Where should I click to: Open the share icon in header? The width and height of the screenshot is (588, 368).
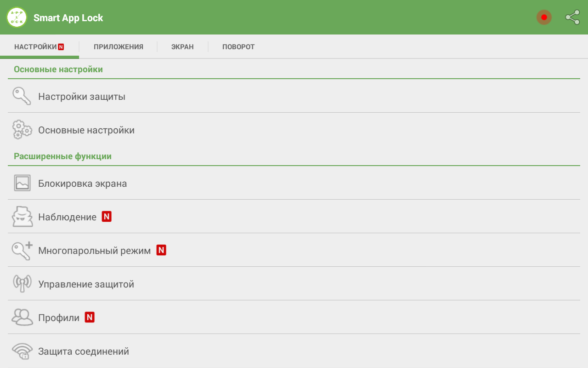572,17
